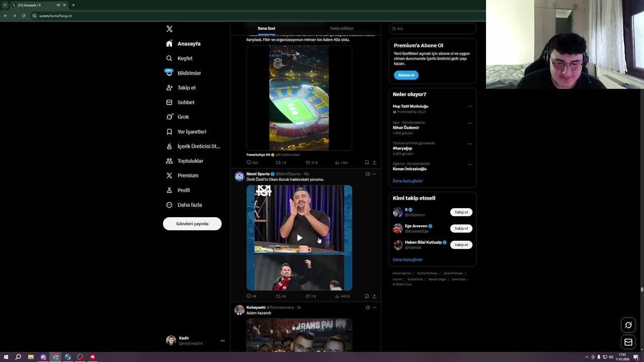Open Grok icon on Memi Sports post
This screenshot has height=362, width=644.
click(x=367, y=174)
